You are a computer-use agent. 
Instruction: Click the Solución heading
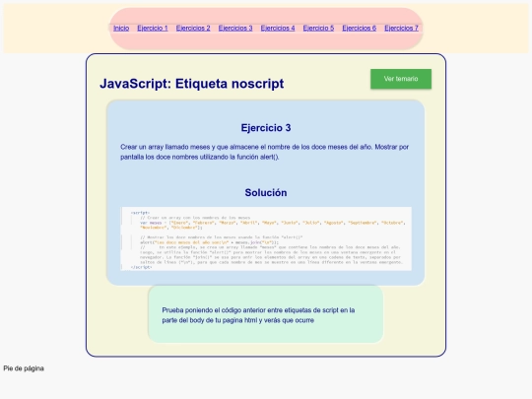click(266, 193)
